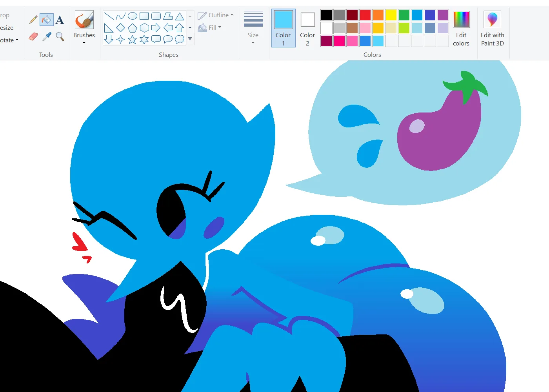Viewport: 549px width, 392px height.
Task: Select the Pencil tool
Action: click(33, 19)
